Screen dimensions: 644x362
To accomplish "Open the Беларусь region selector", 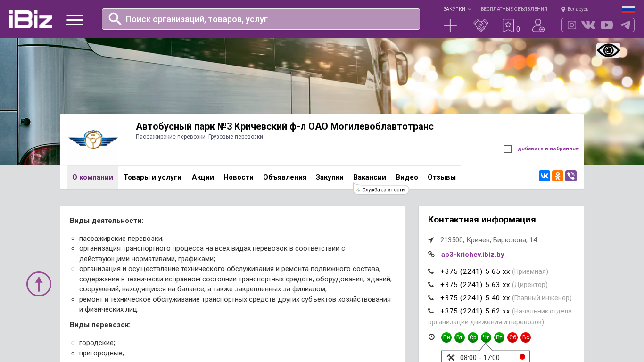I will click(x=575, y=9).
